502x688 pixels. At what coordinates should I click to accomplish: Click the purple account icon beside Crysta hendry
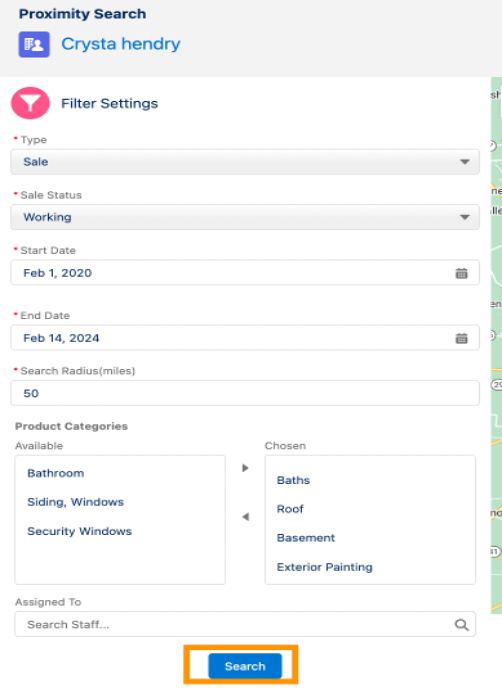point(34,44)
